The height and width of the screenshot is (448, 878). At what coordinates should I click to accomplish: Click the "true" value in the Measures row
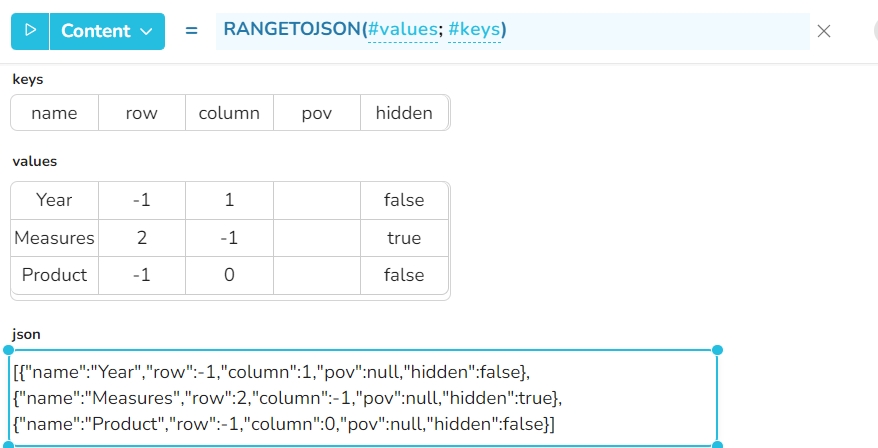click(x=404, y=238)
